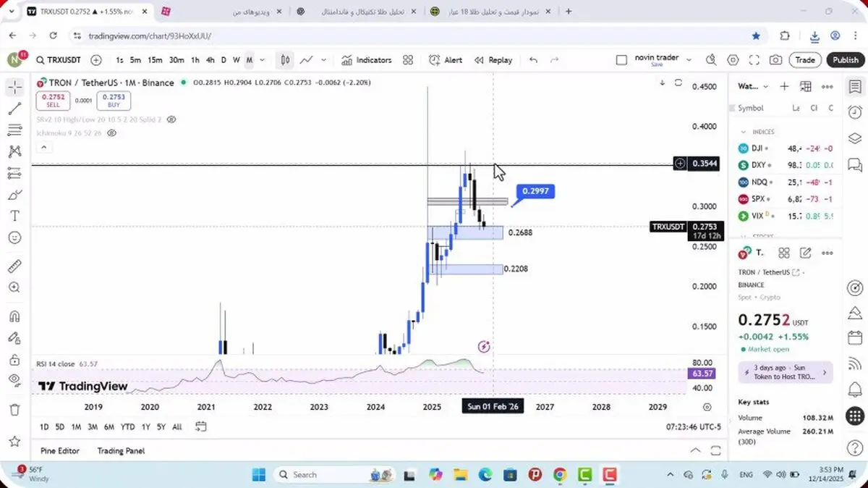Activate the zoom in tool
The image size is (868, 488).
pos(14,287)
